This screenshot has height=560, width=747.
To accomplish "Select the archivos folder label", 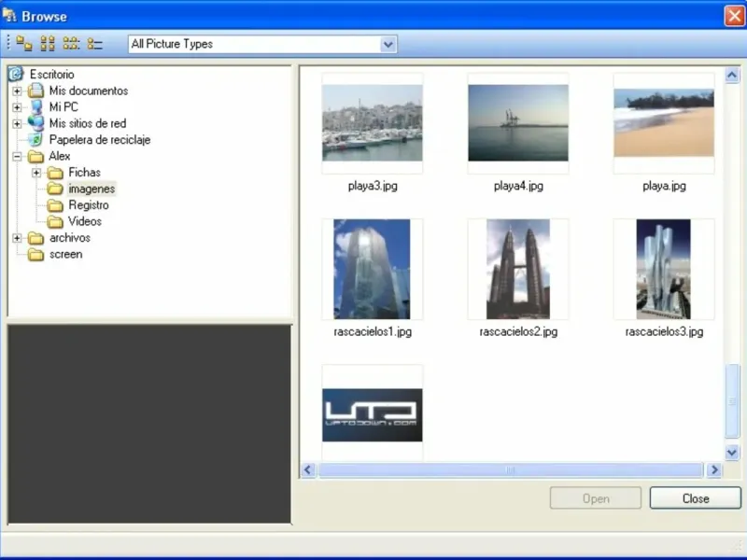I will click(x=69, y=238).
